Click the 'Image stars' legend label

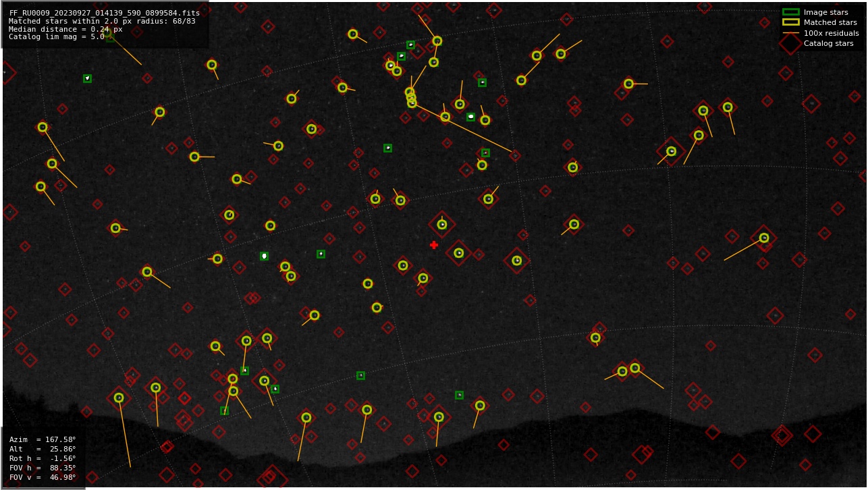825,12
